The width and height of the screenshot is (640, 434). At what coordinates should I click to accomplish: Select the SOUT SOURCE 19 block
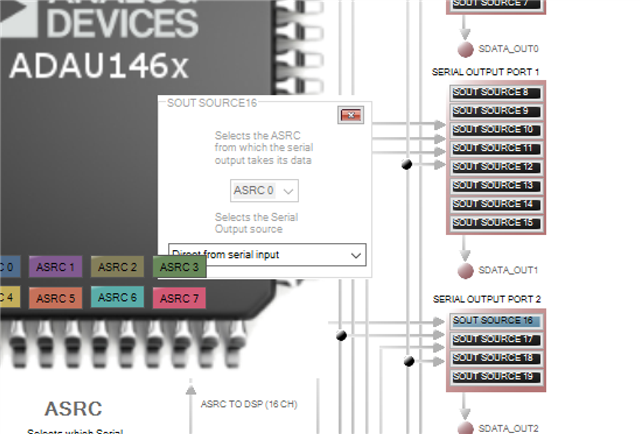(496, 377)
